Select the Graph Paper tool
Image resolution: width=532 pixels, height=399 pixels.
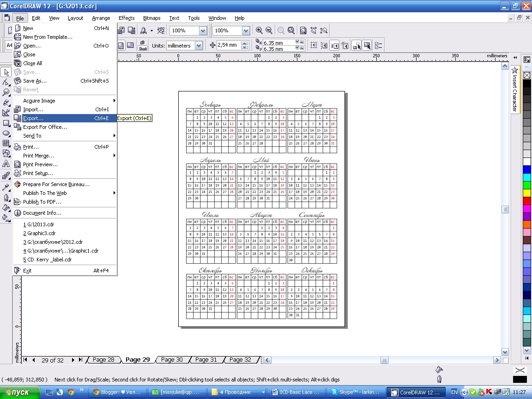pos(6,143)
